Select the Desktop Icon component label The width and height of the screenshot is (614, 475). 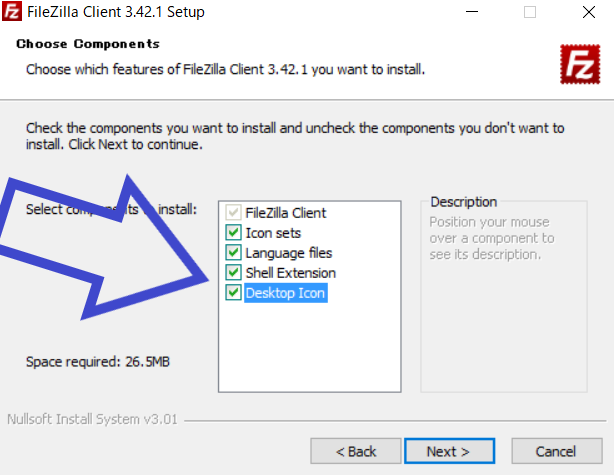[x=285, y=293]
